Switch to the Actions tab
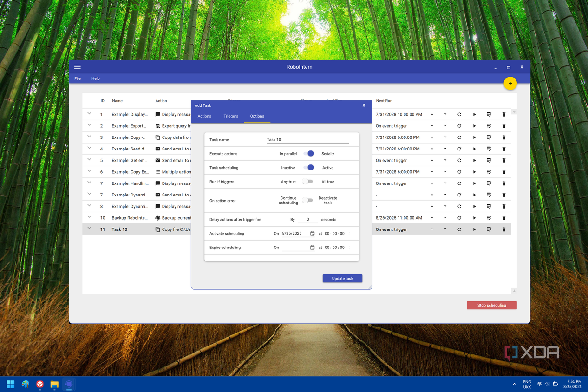The height and width of the screenshot is (392, 588). pyautogui.click(x=204, y=116)
